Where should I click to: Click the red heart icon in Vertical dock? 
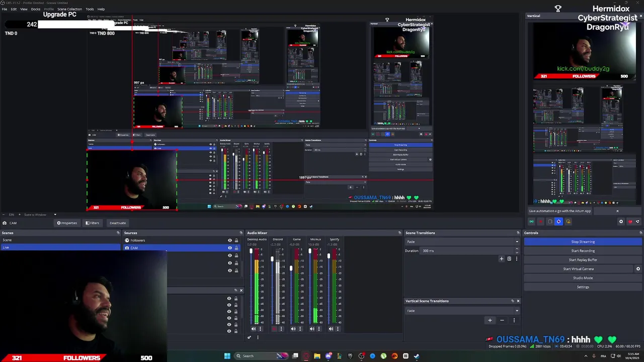tap(630, 222)
